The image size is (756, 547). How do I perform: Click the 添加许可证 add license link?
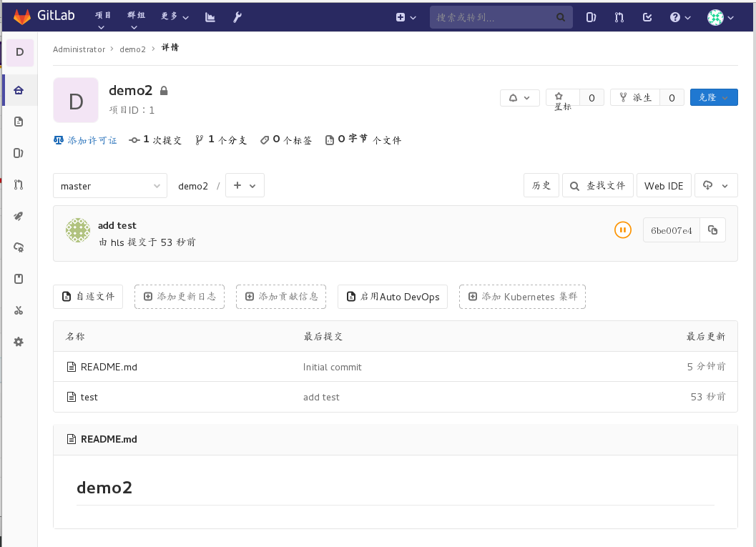pos(85,140)
